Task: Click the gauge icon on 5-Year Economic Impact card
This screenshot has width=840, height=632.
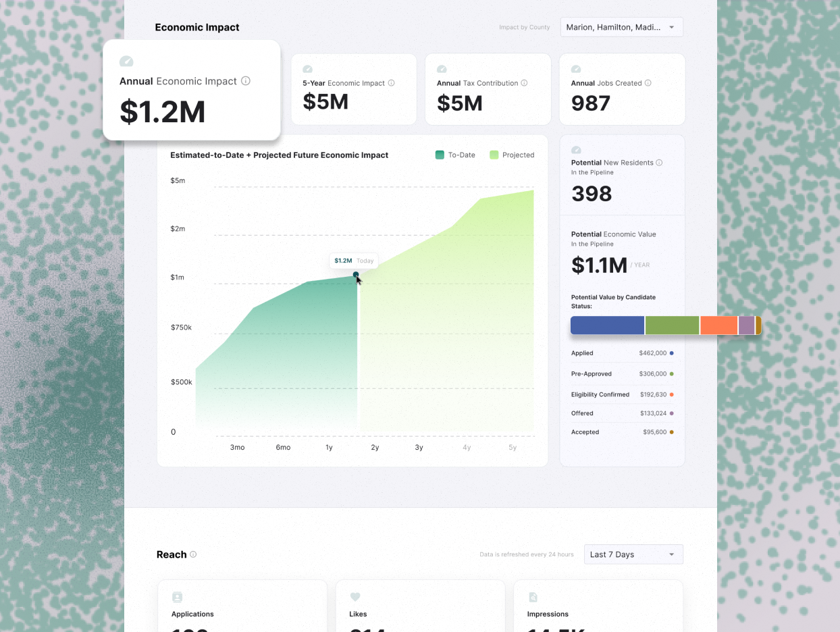Action: coord(308,69)
